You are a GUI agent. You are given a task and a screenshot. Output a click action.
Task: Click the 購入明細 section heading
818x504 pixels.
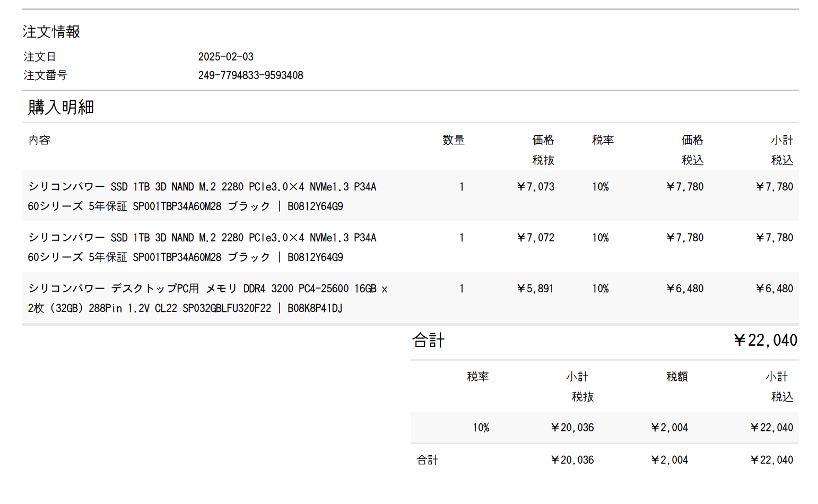tap(61, 107)
